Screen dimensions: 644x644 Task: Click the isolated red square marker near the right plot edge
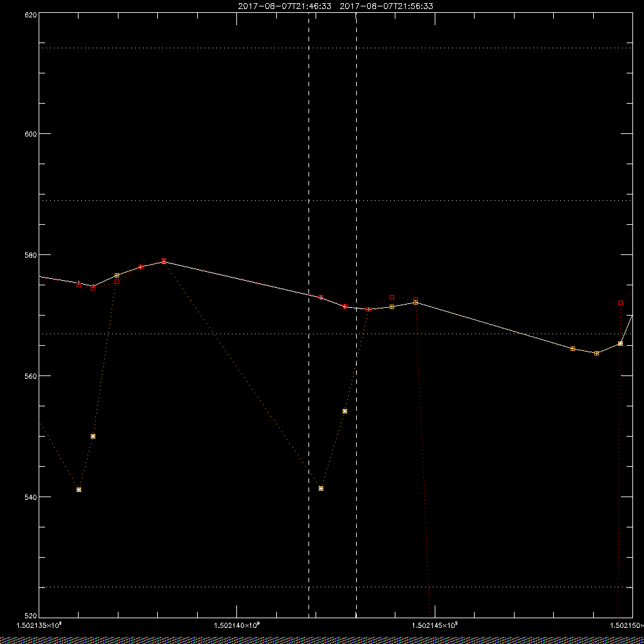click(620, 303)
